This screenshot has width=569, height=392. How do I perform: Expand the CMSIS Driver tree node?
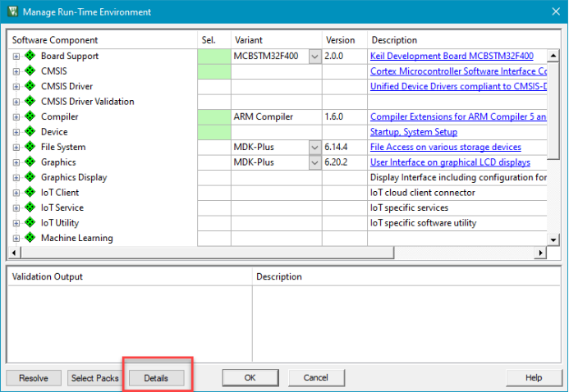point(16,87)
